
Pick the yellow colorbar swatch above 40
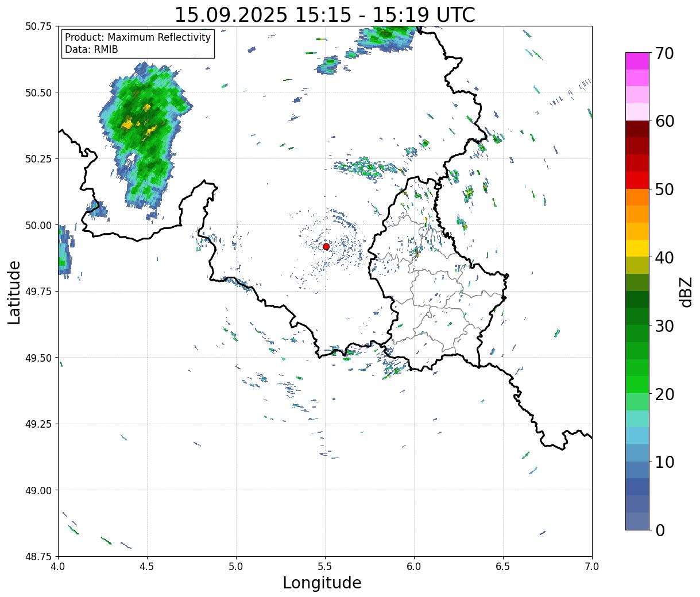point(637,248)
